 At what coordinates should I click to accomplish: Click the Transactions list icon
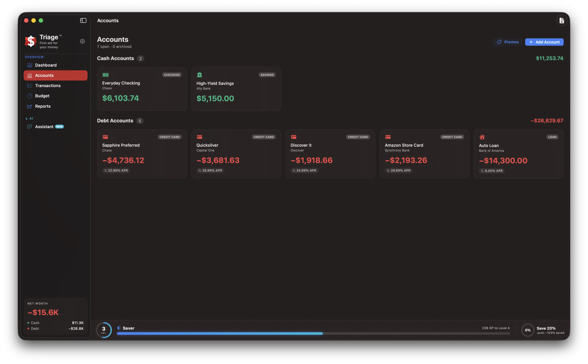[30, 85]
